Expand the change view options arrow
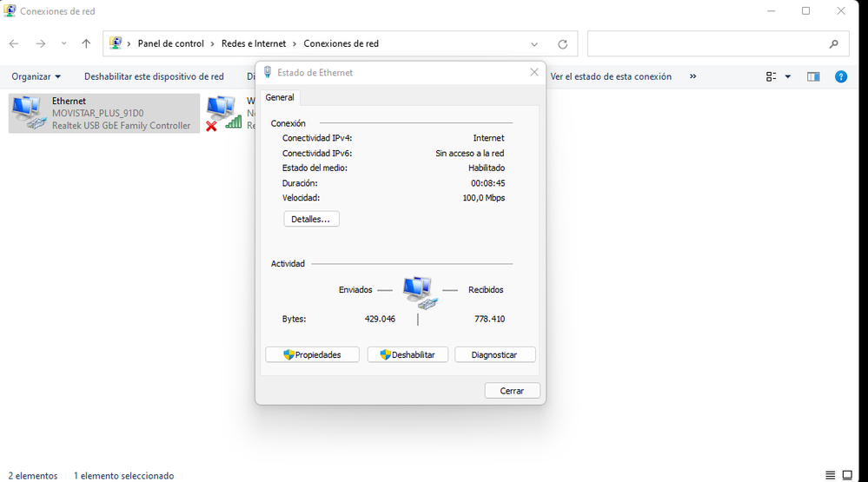Viewport: 868px width, 482px height. (x=788, y=76)
